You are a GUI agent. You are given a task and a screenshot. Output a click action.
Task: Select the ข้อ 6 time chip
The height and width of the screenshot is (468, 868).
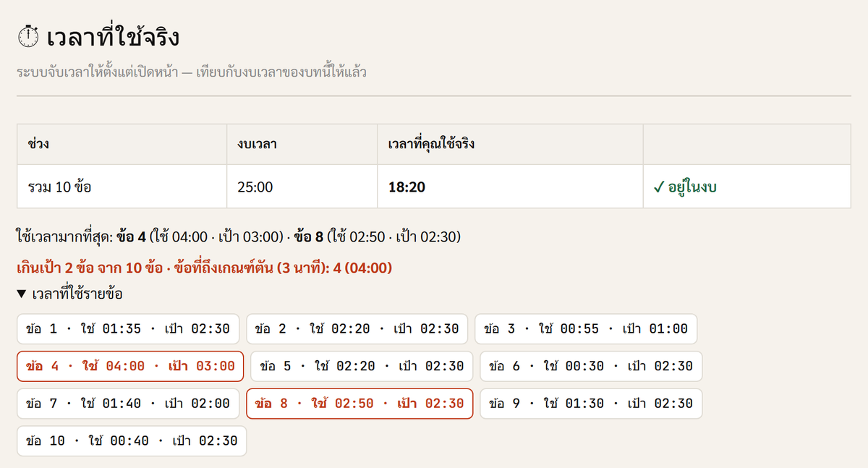(x=591, y=366)
